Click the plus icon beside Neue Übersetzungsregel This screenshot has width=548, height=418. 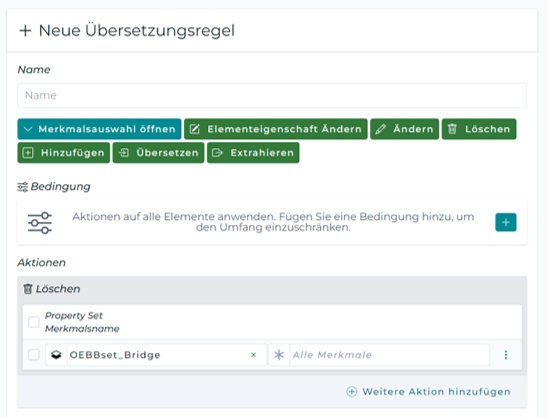tap(25, 31)
